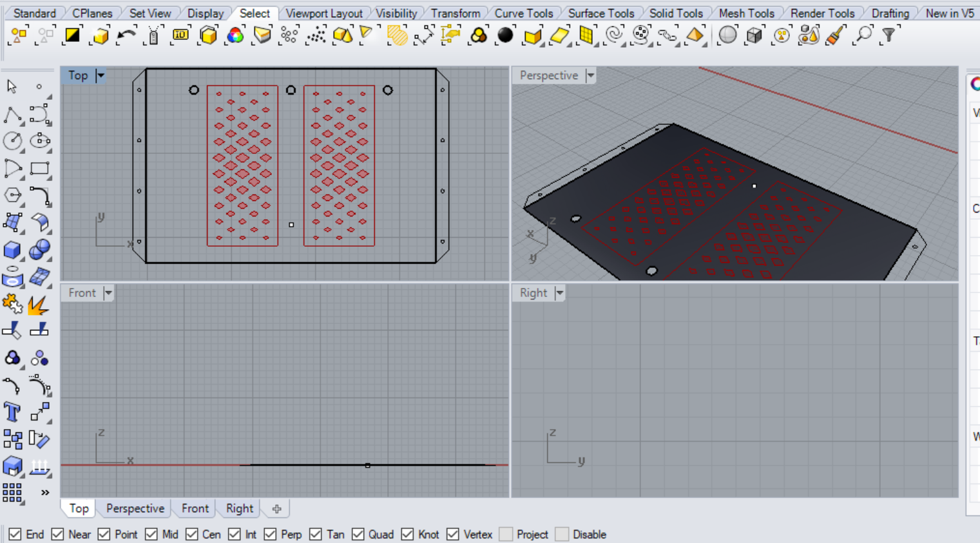Toggle the Quad object snap checkbox
The height and width of the screenshot is (543, 980).
click(358, 534)
